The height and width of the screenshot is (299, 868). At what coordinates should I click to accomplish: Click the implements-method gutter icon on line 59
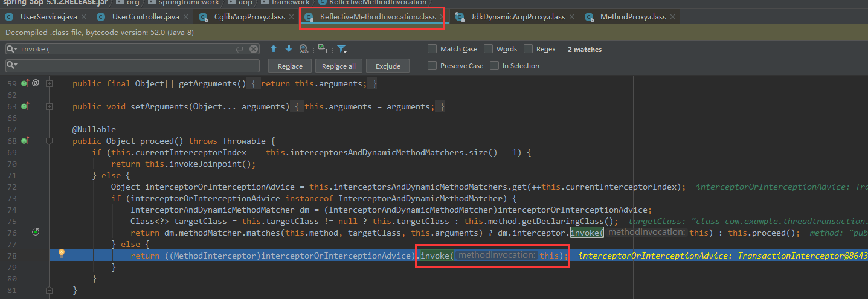tap(25, 83)
